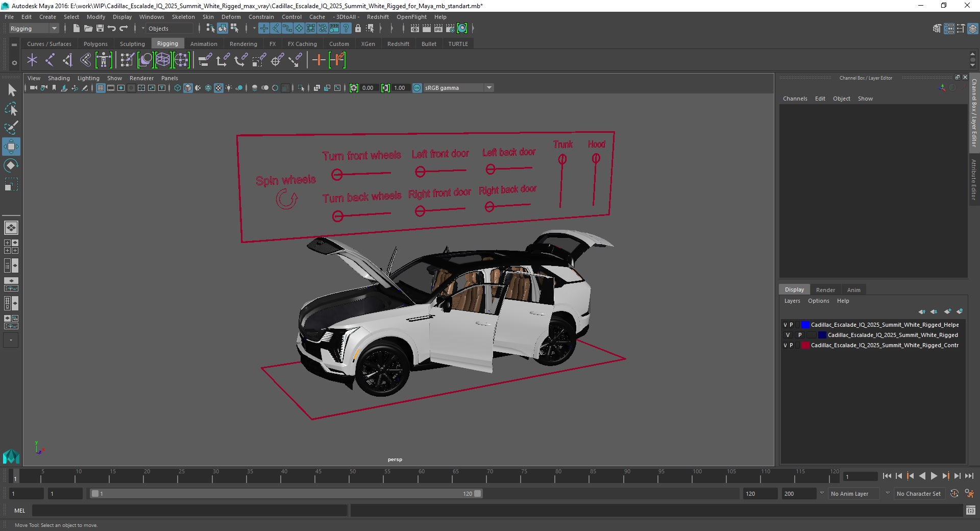This screenshot has width=980, height=531.
Task: Save the scene with the floppy icon
Action: pos(100,29)
